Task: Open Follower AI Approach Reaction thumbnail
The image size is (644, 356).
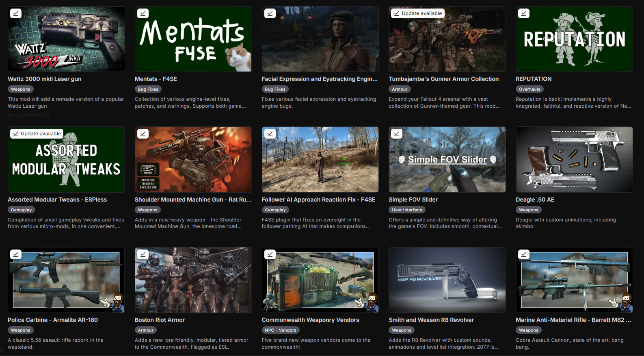Action: [x=320, y=159]
